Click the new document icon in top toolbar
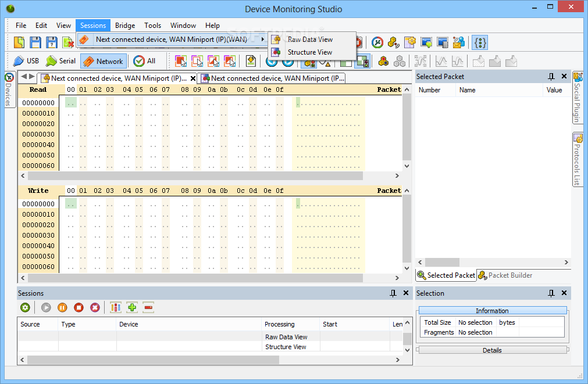Image resolution: width=588 pixels, height=384 pixels. pyautogui.click(x=19, y=42)
